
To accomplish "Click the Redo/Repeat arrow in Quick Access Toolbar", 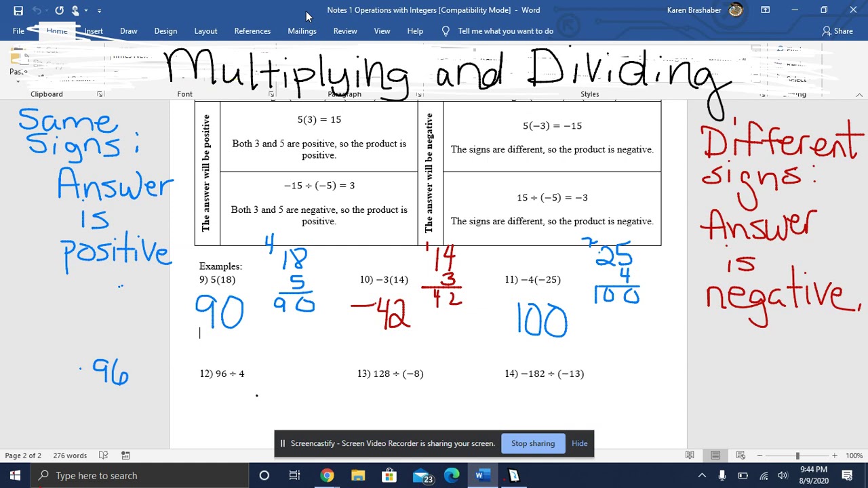I will click(59, 10).
